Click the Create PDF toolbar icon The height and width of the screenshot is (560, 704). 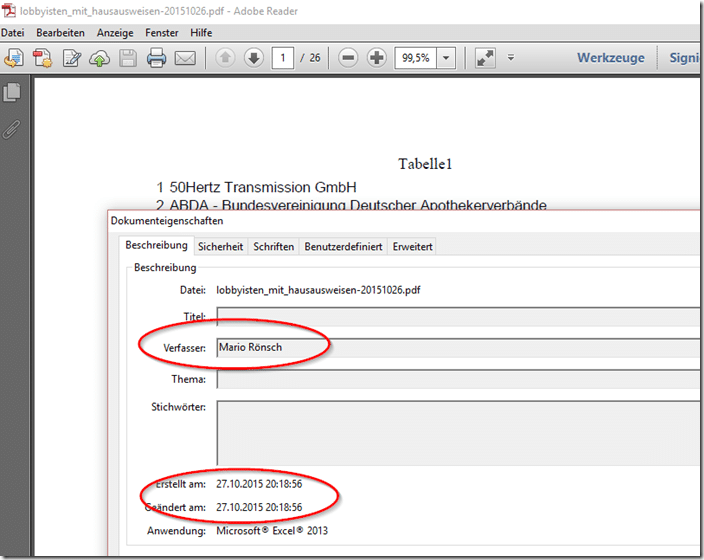pos(42,58)
